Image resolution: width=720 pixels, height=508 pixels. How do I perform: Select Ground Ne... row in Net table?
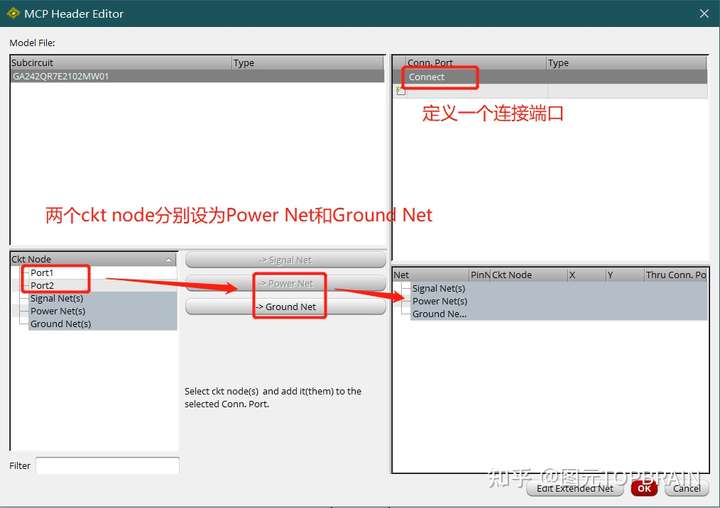(559, 314)
